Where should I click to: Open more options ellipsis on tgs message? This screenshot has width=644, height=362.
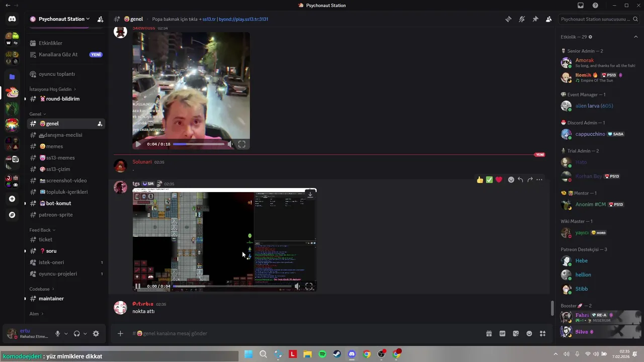[x=539, y=179]
